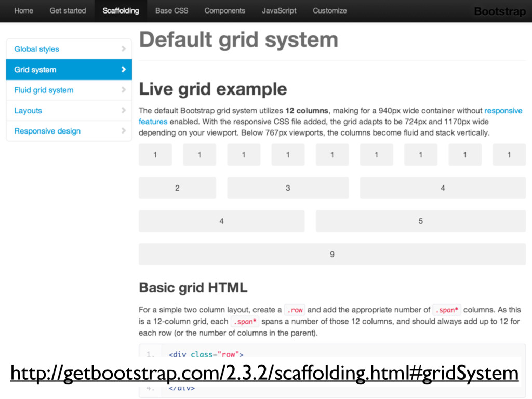Click the .row code snippet
Screen dimensions: 532x399
pos(295,310)
